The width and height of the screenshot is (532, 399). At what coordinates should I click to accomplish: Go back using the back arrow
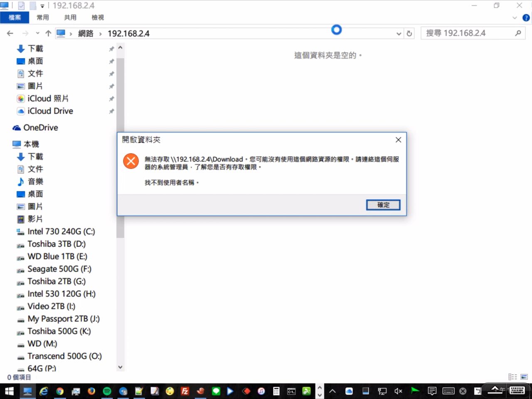(x=10, y=34)
